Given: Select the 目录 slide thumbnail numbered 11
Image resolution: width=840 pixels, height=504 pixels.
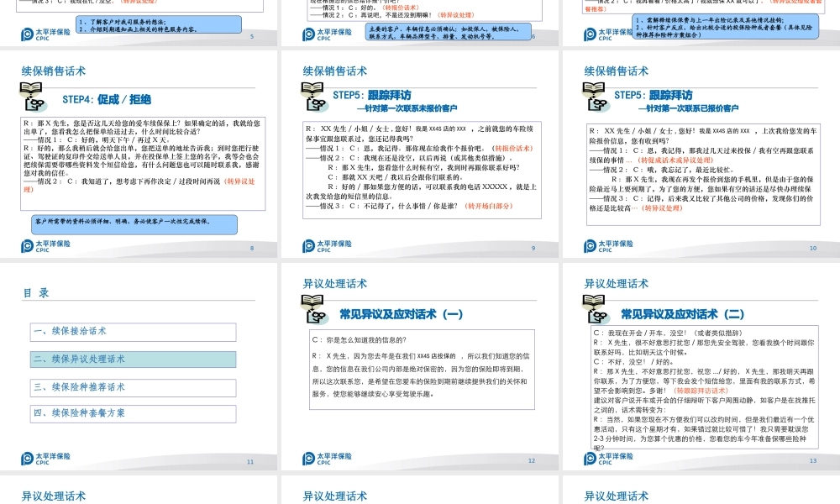Looking at the screenshot, I should [139, 366].
